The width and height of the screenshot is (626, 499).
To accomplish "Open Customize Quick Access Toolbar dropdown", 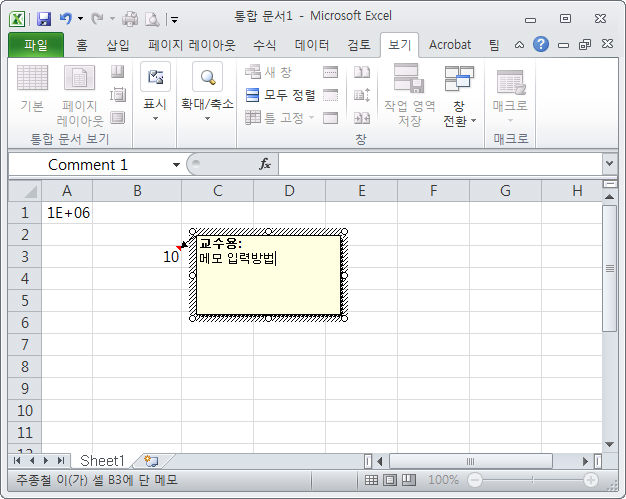I will 174,19.
